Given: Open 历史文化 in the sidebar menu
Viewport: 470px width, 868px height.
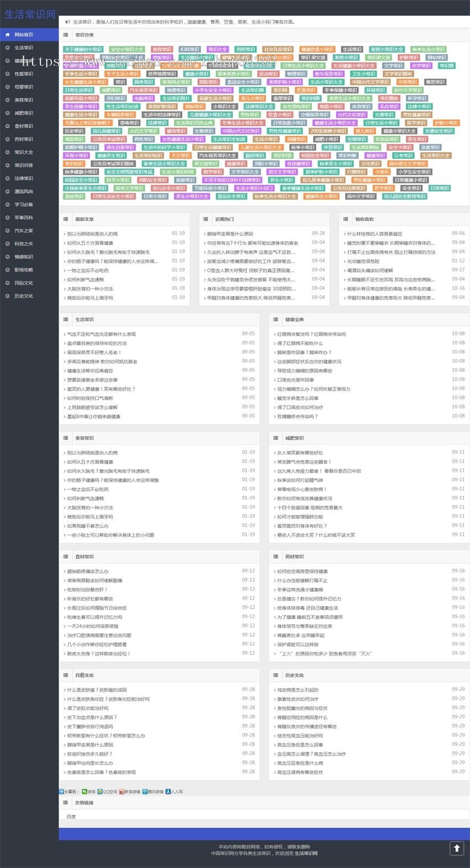Looking at the screenshot, I should pos(24,296).
